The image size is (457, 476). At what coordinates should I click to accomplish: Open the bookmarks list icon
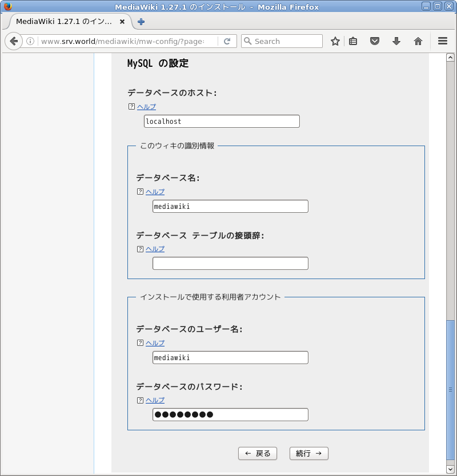point(353,41)
